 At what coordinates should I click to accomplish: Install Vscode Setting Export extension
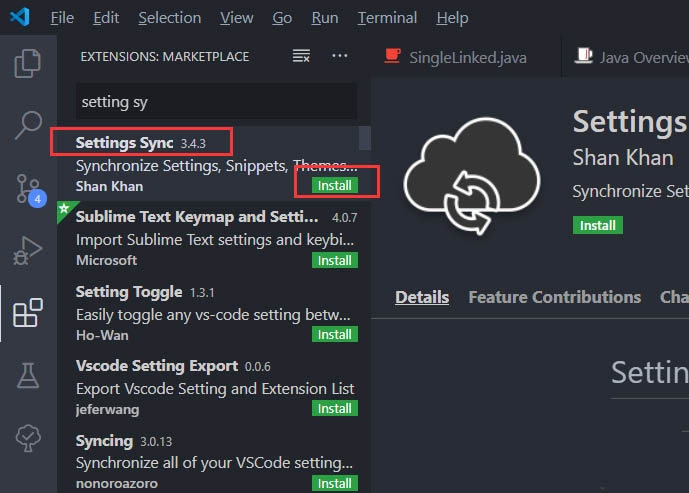[x=335, y=408]
